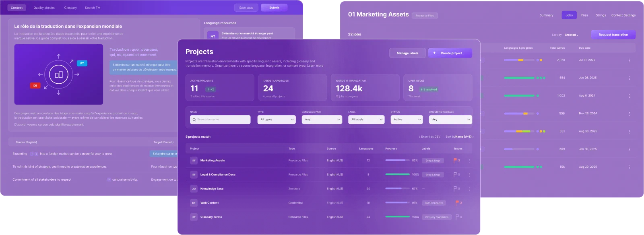
Task: Select the Summary tab in Marketing Assets window
Action: click(547, 15)
